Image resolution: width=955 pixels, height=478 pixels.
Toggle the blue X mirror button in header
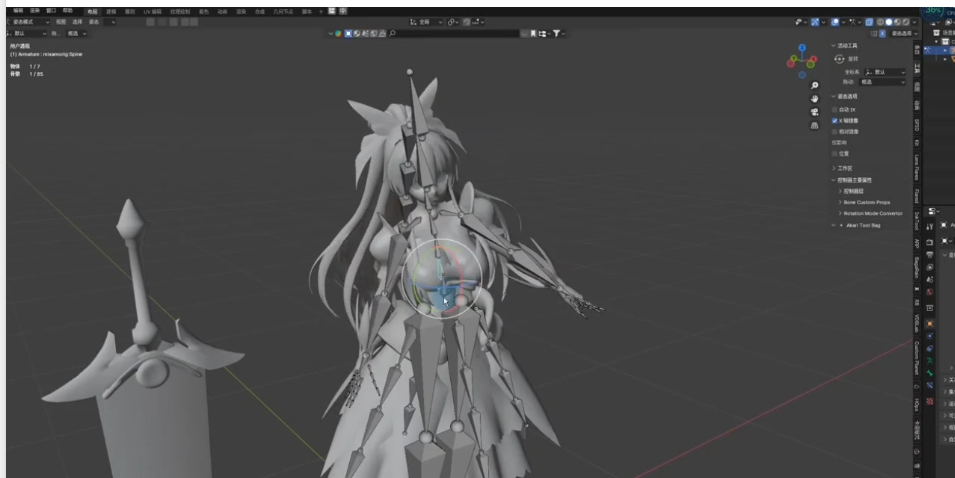(882, 33)
